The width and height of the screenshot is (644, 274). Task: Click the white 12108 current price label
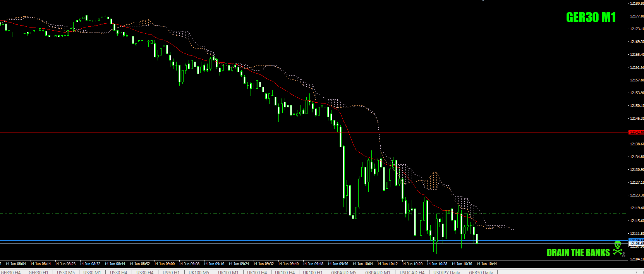(636, 244)
